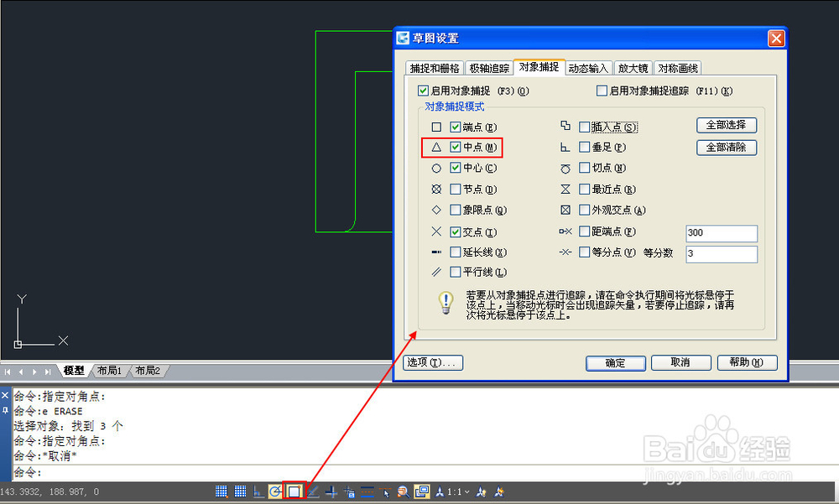Click the red-highlighted Object Snap icon
Screen dimensions: 839x504
click(x=294, y=491)
